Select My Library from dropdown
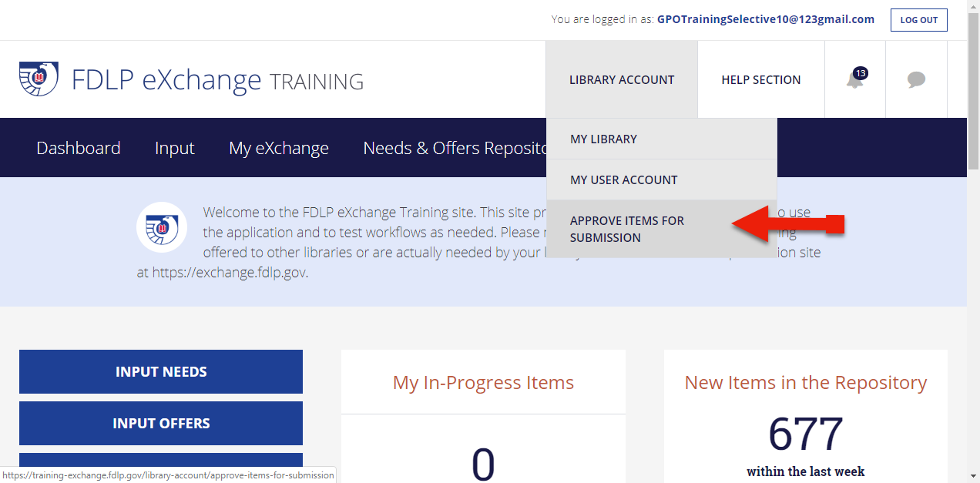980x483 pixels. tap(662, 139)
